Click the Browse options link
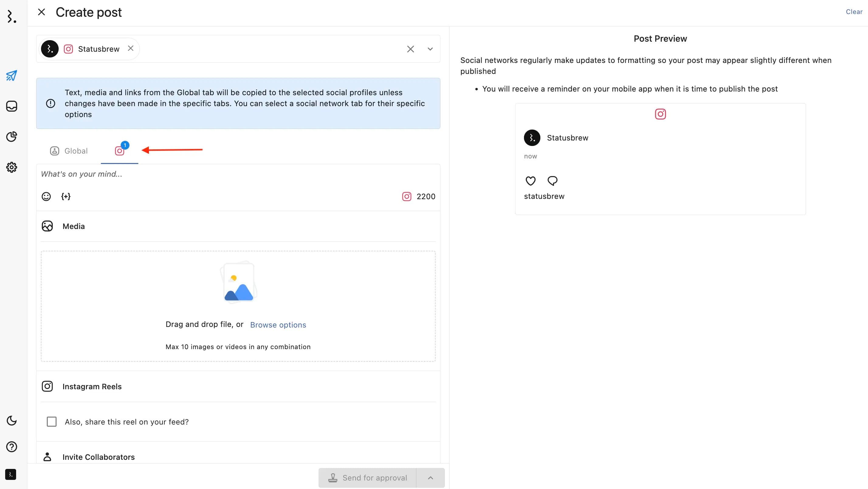Viewport: 868px width, 489px height. [x=278, y=325]
